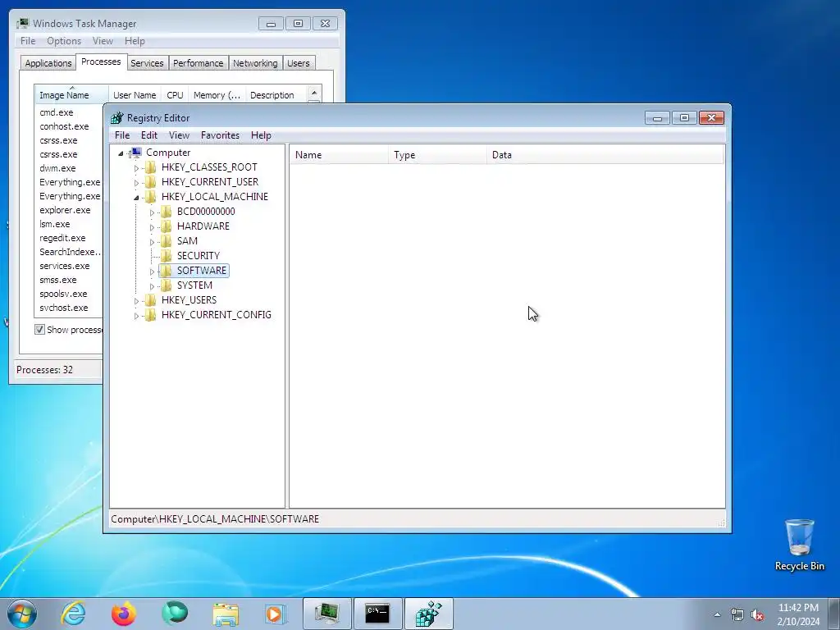Image resolution: width=840 pixels, height=630 pixels.
Task: Expand the SOFTWARE subkey
Action: point(152,272)
